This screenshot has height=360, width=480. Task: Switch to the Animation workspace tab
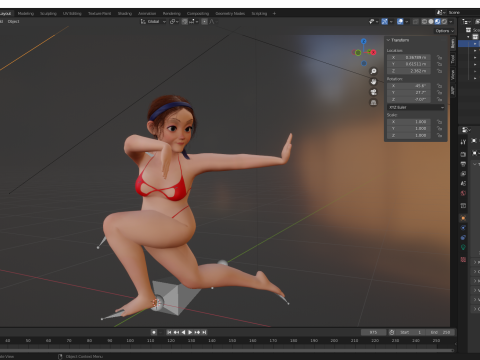(x=147, y=14)
